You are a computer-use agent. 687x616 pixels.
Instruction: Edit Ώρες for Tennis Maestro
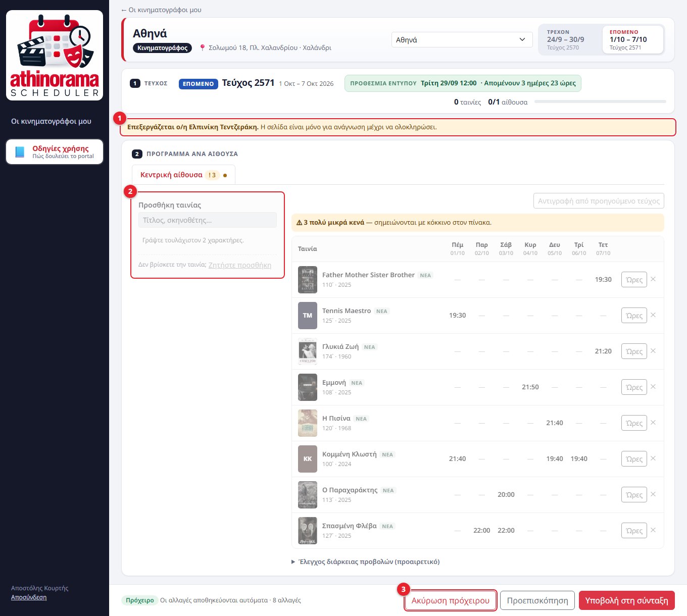click(x=634, y=316)
